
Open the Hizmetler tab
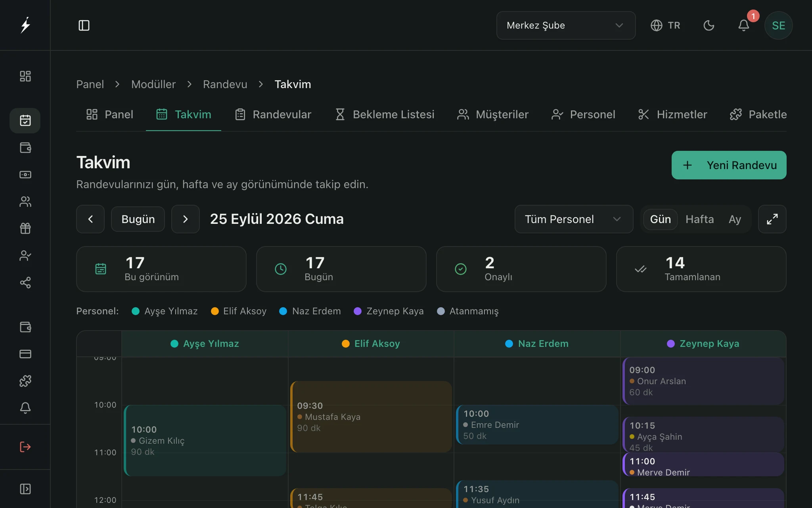673,114
